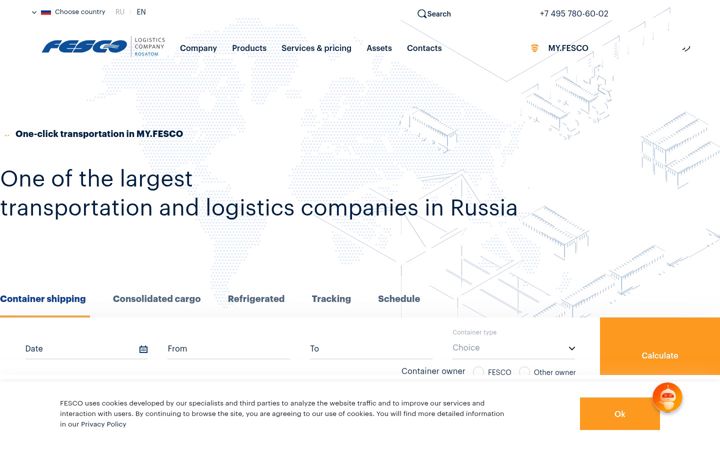Open One-click transportation in MY.FESCO link
Image resolution: width=720 pixels, height=450 pixels.
pyautogui.click(x=99, y=134)
